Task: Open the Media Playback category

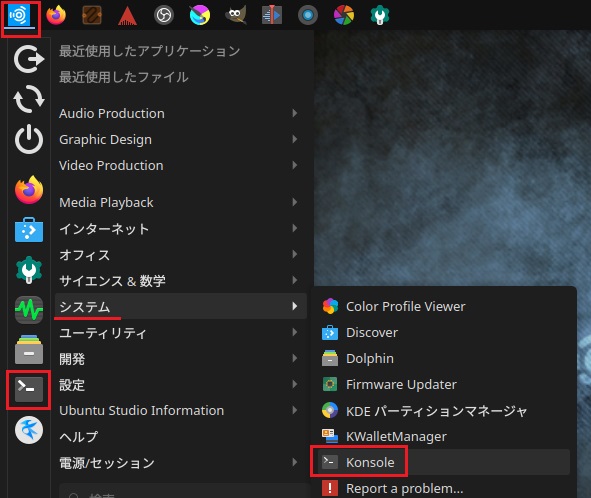Action: 181,202
